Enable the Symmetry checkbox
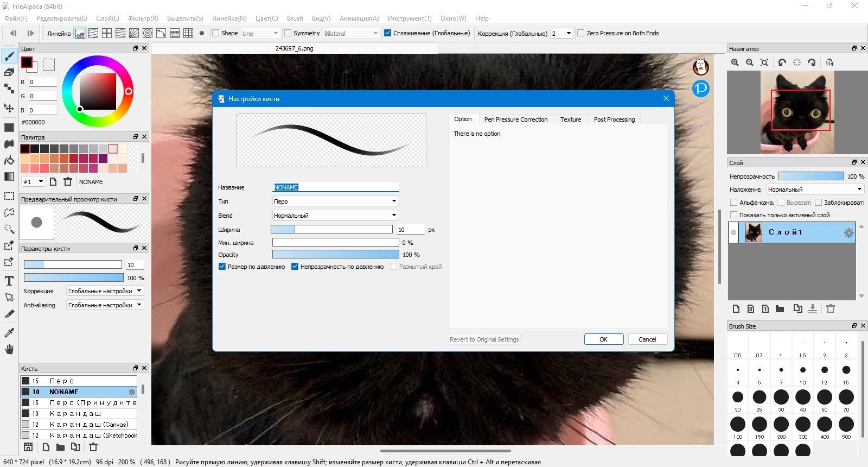The image size is (868, 467). point(288,33)
